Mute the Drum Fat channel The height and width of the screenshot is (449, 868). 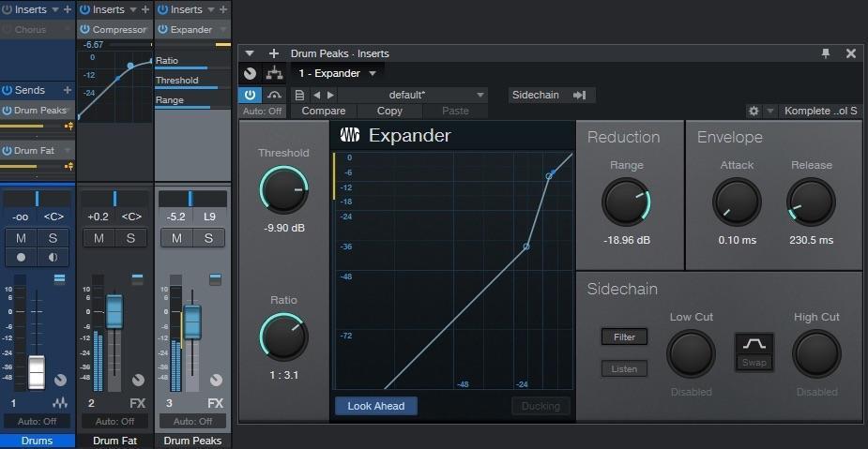click(99, 238)
